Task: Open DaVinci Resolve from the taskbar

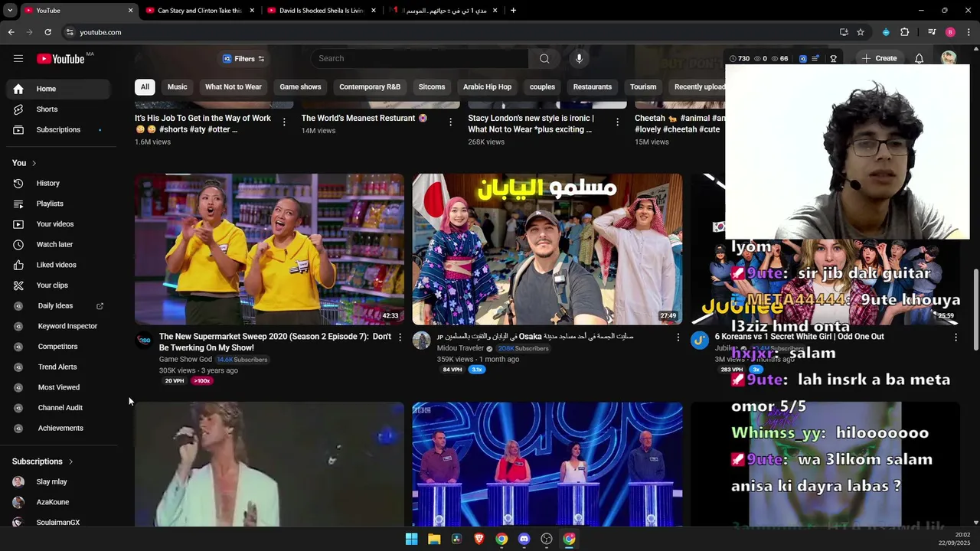Action: [456, 539]
